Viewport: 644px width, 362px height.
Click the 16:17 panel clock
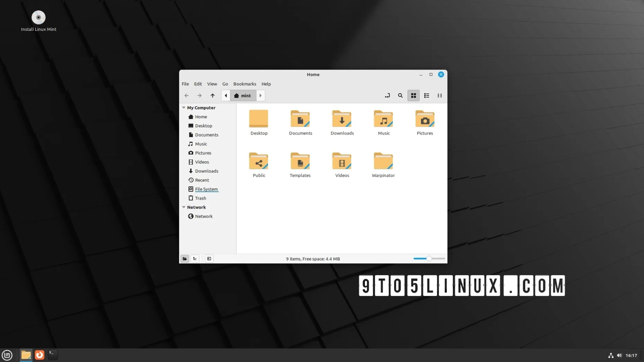(631, 355)
